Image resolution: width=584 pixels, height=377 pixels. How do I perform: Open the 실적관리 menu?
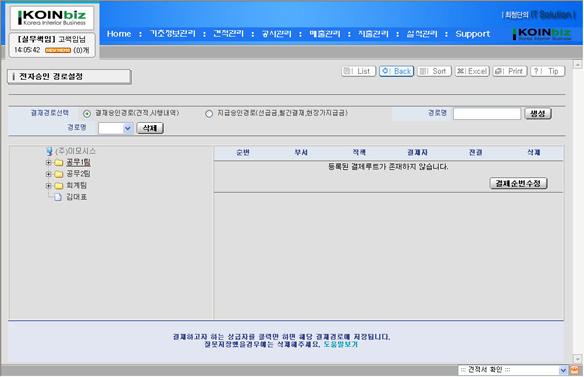[422, 34]
